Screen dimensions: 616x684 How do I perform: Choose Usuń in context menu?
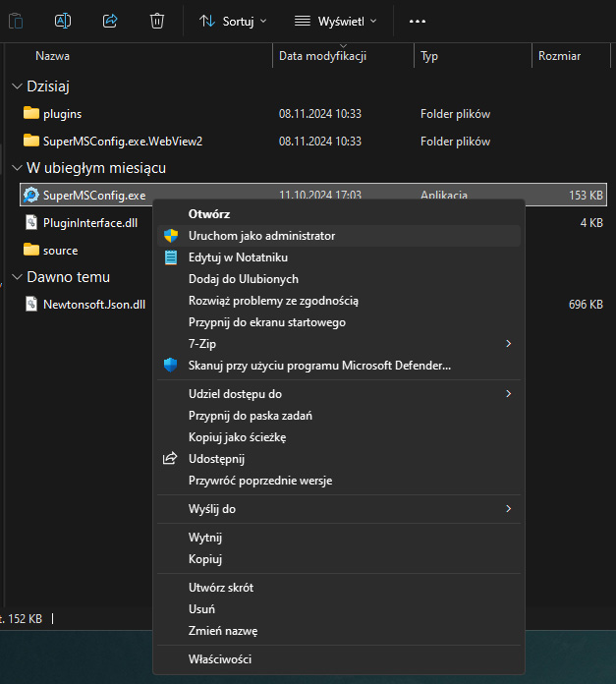[x=339, y=609]
